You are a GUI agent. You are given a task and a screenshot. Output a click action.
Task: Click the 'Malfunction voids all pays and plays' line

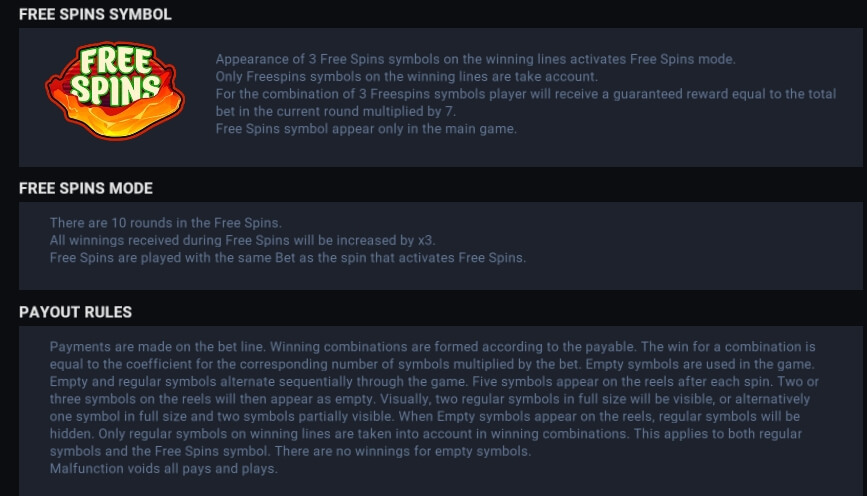[164, 468]
